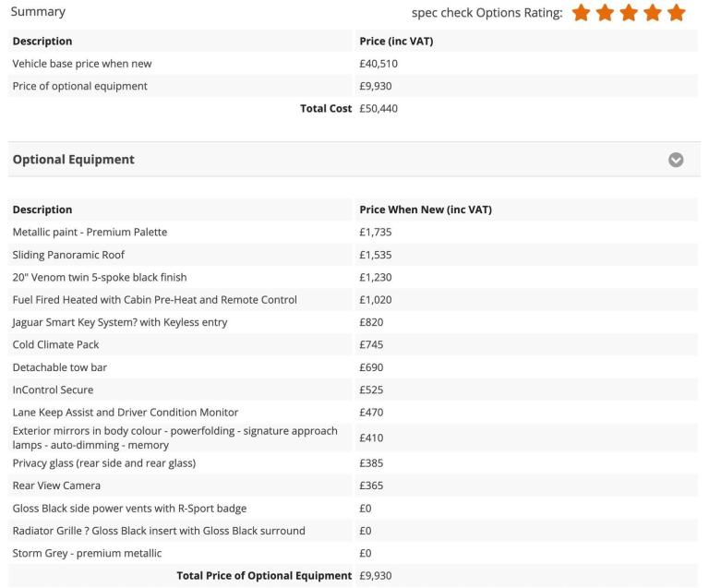Click the Summary heading
Image resolution: width=709 pixels, height=588 pixels.
pyautogui.click(x=38, y=12)
